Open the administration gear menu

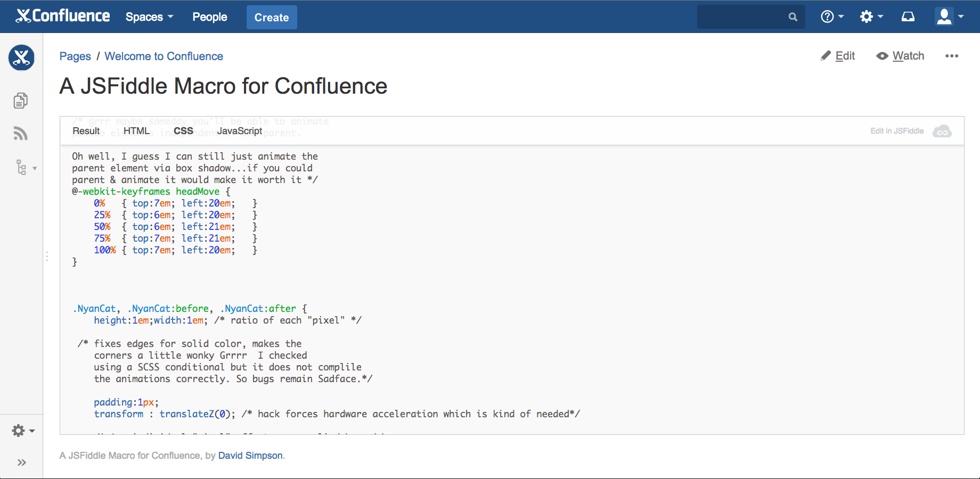(871, 17)
